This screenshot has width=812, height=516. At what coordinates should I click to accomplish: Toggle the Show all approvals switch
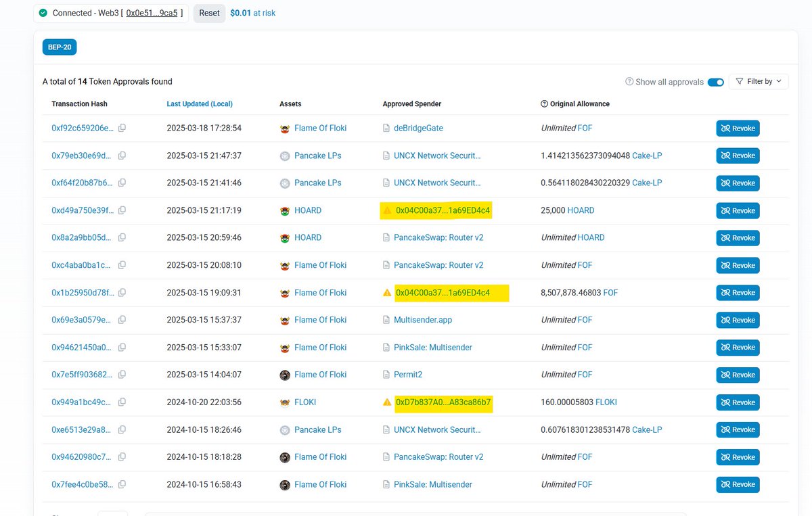[x=715, y=82]
